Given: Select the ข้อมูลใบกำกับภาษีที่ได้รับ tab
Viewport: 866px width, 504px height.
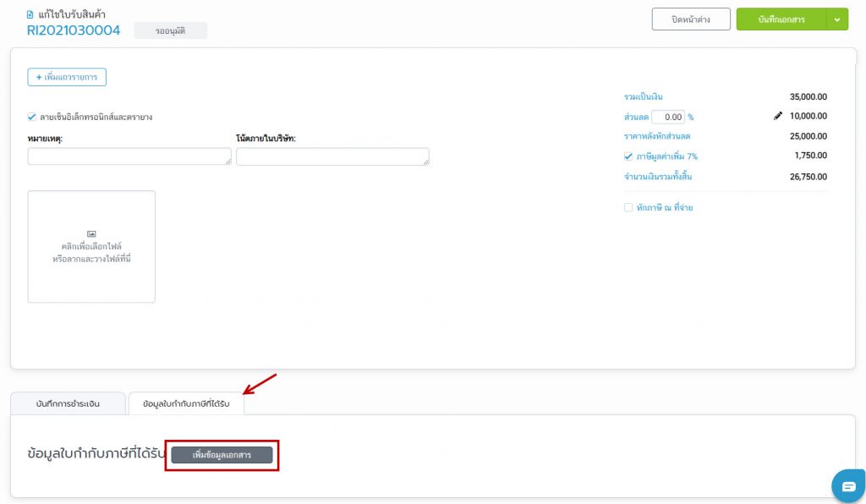Looking at the screenshot, I should (186, 404).
